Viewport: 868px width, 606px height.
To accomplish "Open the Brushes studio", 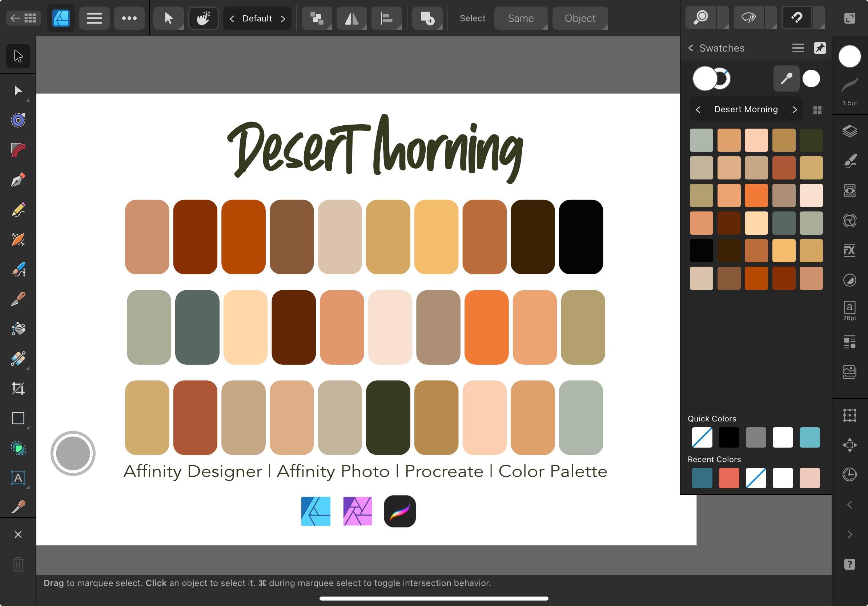I will (x=849, y=161).
